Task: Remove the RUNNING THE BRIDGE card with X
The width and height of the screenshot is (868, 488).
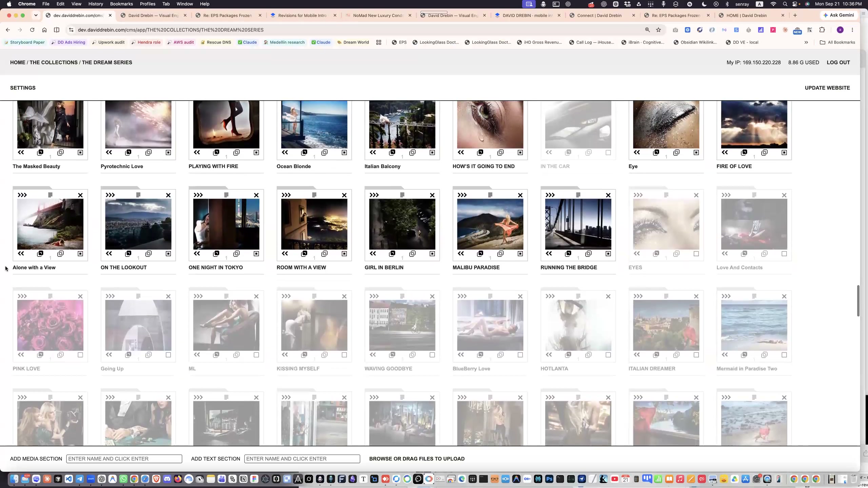Action: tap(608, 195)
